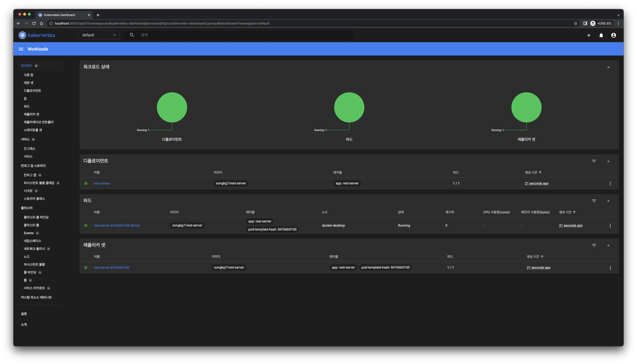This screenshot has width=637, height=364.
Task: Click the pod-template-hash label chip in pod row
Action: [x=272, y=230]
